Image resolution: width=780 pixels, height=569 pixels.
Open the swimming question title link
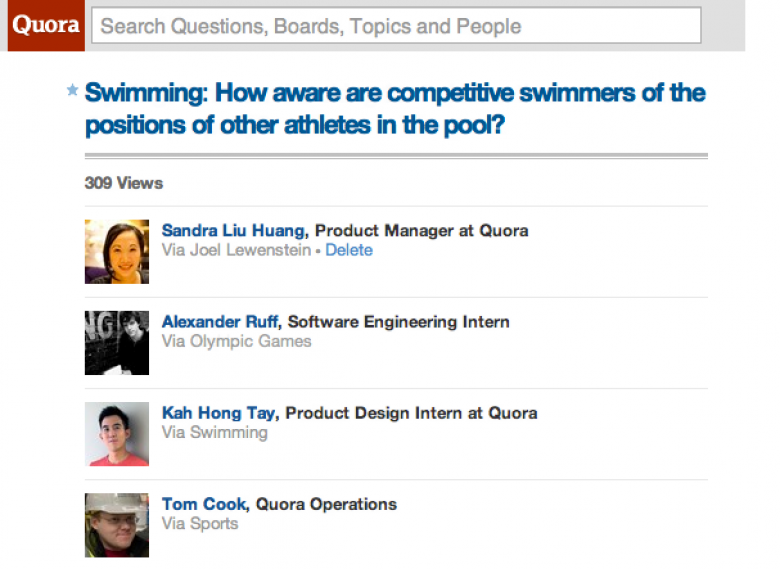pos(395,108)
